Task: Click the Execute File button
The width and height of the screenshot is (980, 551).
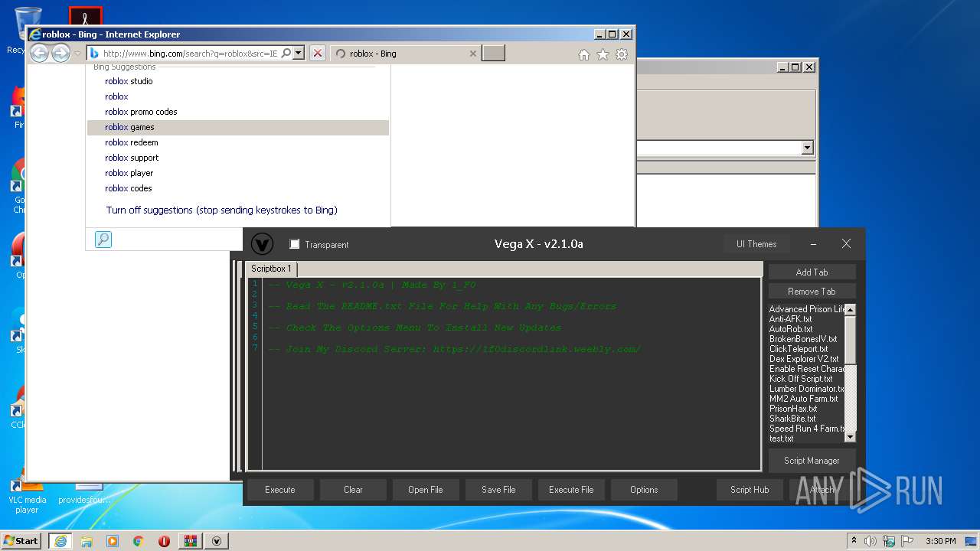Action: [x=571, y=490]
